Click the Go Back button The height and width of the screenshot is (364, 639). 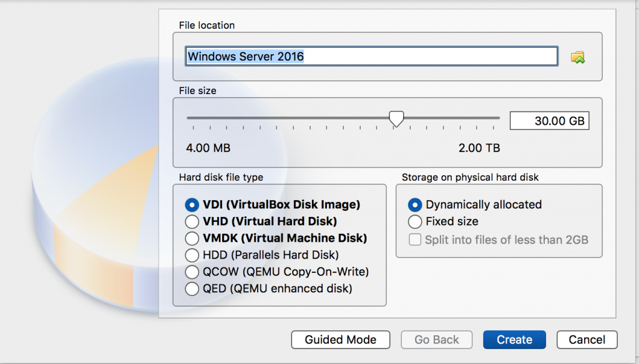(436, 340)
